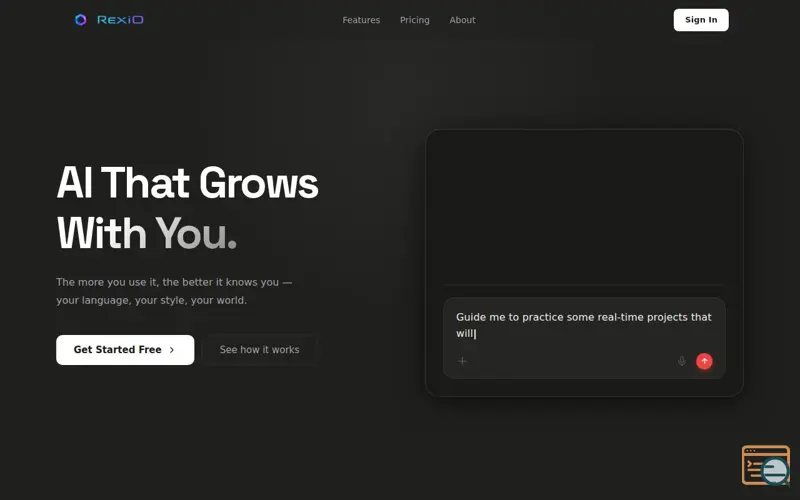Click the Rexio hexagon logo icon
Screen dimensions: 800x500
pyautogui.click(x=81, y=20)
